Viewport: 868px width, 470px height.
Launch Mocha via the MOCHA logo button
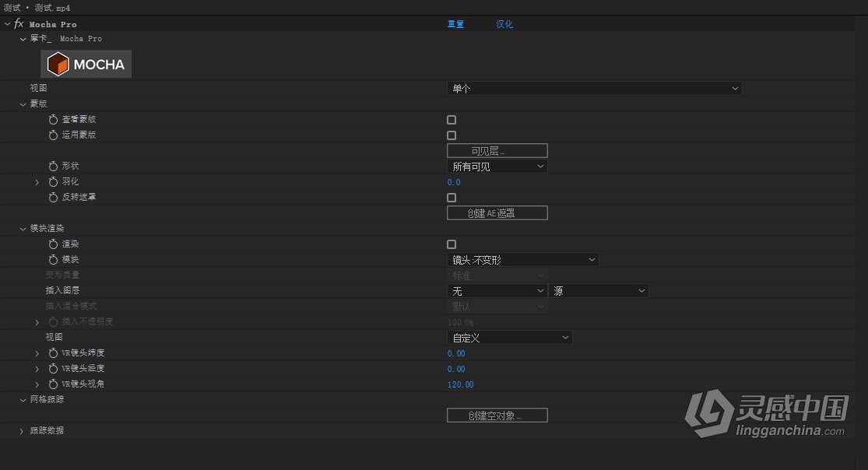86,64
